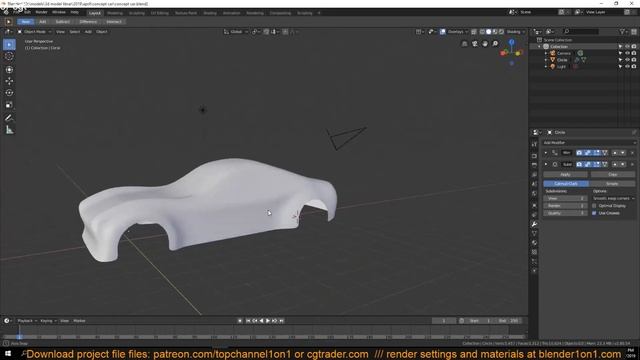Adjust the Render subdivisions field
The image size is (640, 360).
(565, 206)
